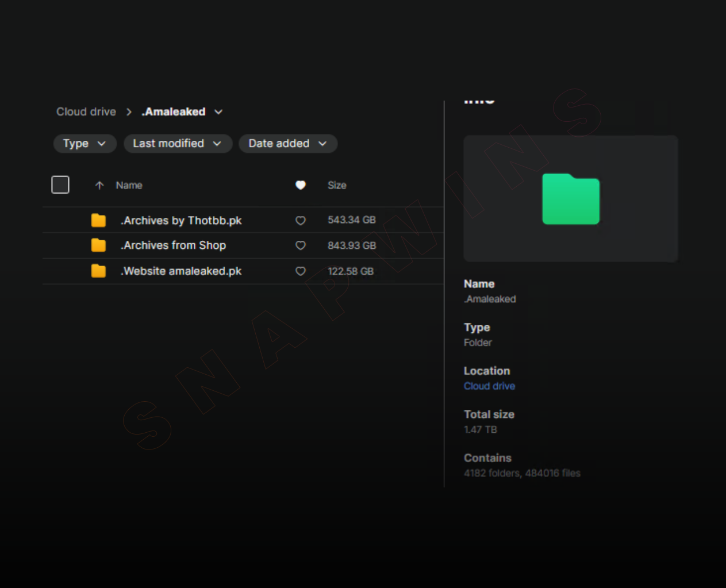This screenshot has height=588, width=726.
Task: Click the breadcrumb separator arrow after Cloud drive
Action: [129, 112]
